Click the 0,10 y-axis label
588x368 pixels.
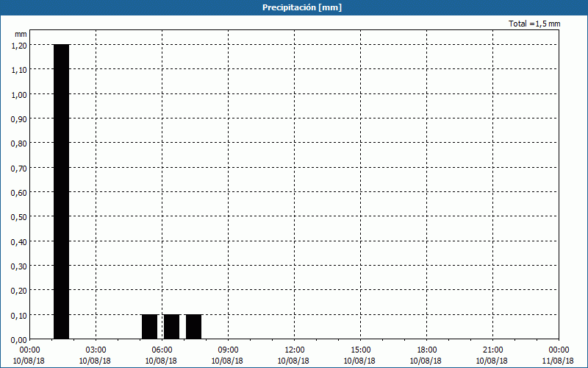click(x=19, y=316)
